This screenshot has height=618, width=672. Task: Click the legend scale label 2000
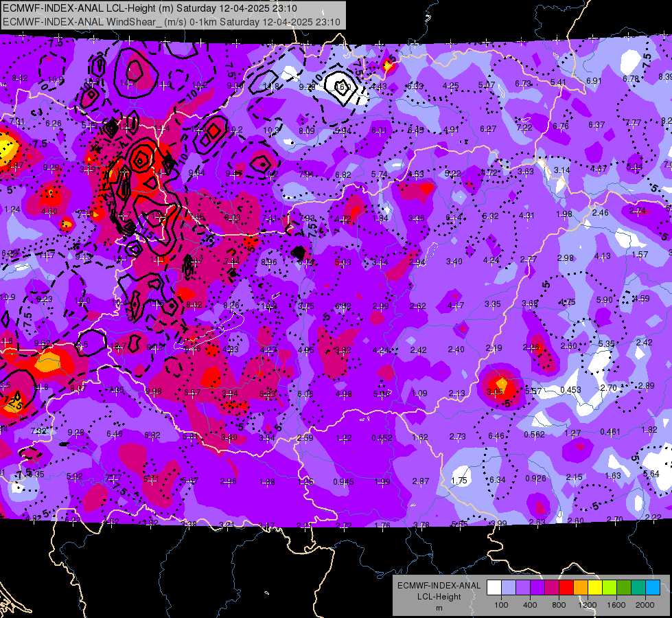[645, 605]
